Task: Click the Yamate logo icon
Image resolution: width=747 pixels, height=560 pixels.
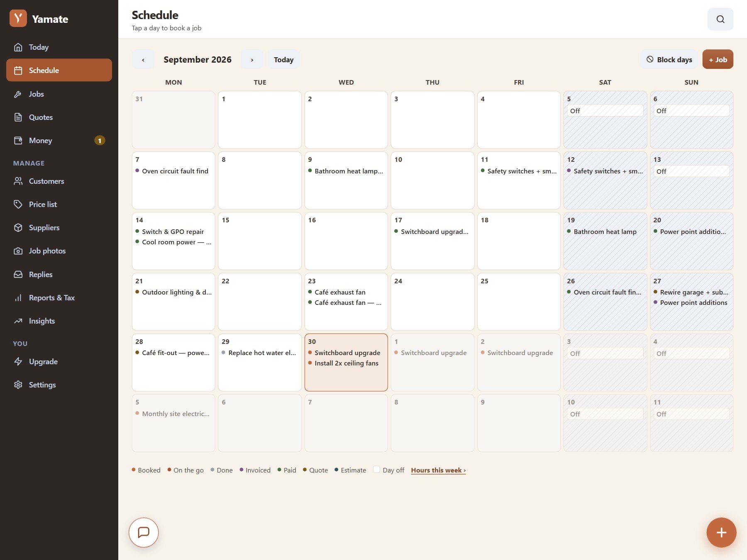Action: (x=18, y=19)
